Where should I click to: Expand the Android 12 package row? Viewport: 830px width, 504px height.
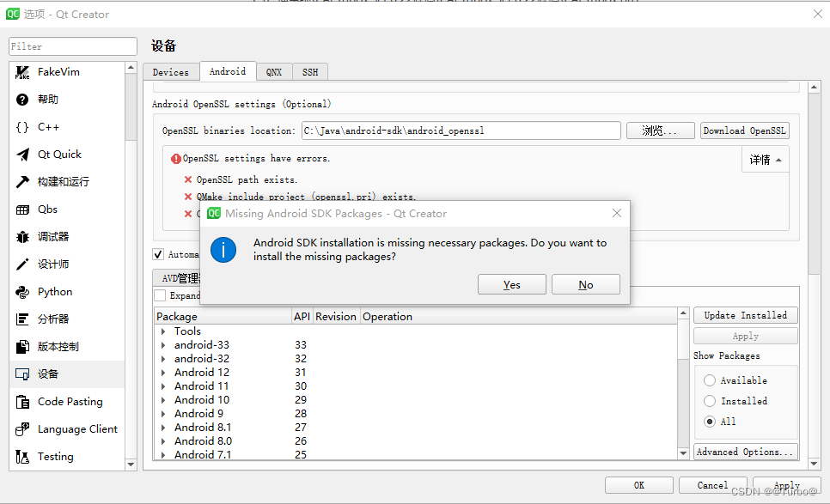click(163, 373)
